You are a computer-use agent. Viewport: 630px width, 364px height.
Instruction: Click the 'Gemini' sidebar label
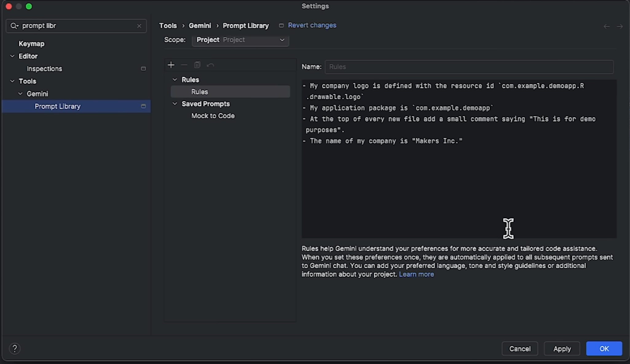[37, 94]
